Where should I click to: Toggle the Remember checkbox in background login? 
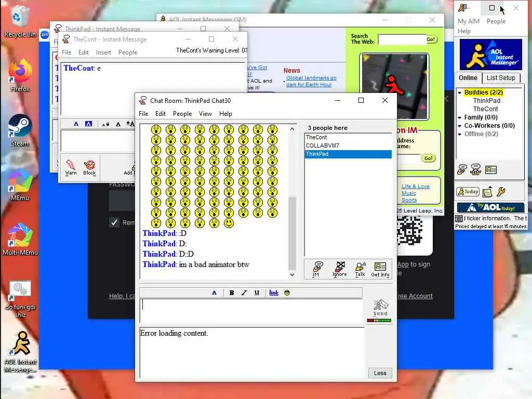tap(114, 222)
